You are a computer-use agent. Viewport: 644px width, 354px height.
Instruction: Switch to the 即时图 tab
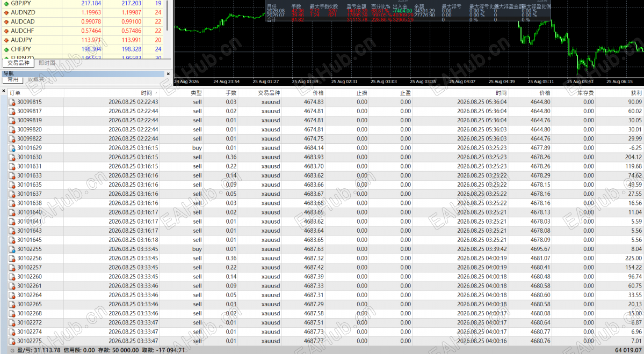47,63
